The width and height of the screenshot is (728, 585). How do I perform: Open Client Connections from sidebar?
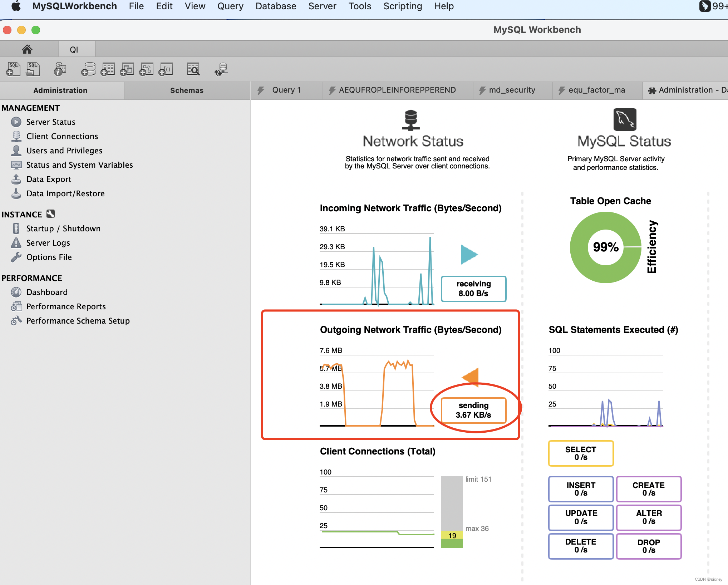pyautogui.click(x=62, y=136)
